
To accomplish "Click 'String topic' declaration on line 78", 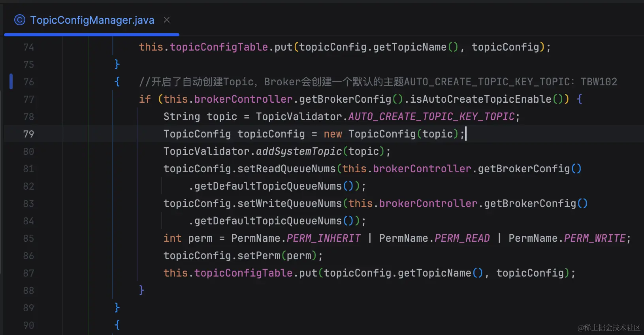I will coord(200,117).
